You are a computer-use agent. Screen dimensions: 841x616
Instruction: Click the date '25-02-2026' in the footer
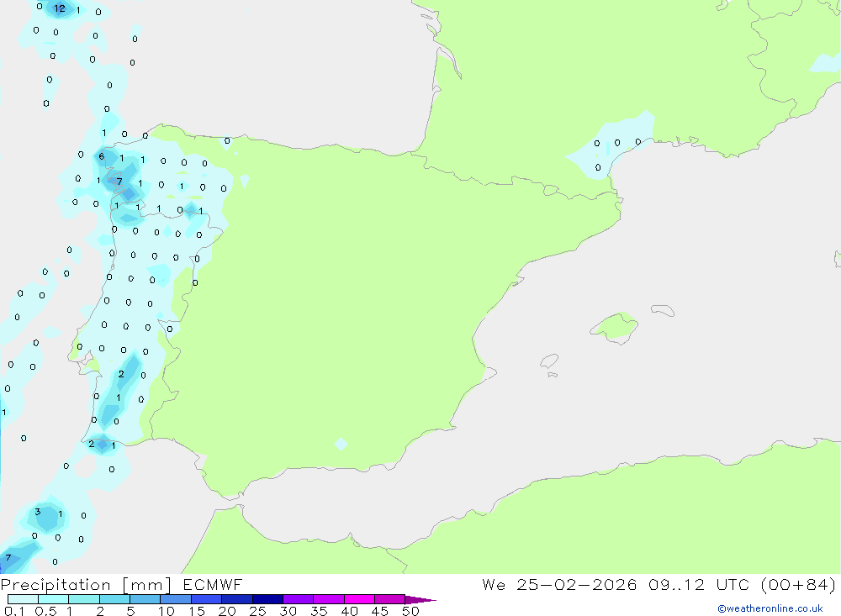577,584
